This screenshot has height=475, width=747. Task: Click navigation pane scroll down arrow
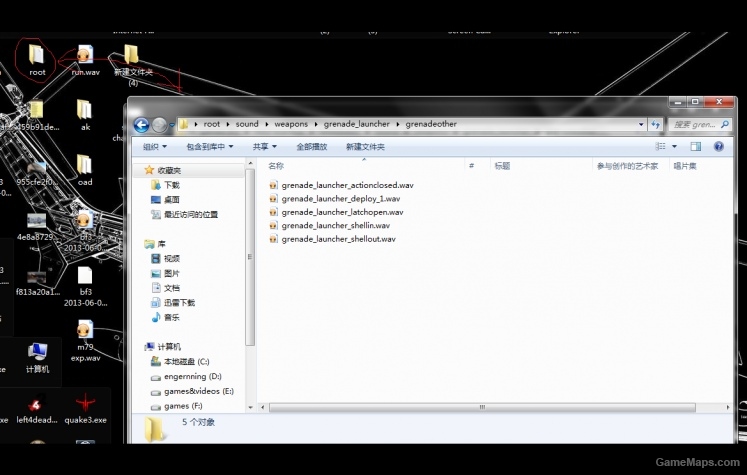(250, 408)
